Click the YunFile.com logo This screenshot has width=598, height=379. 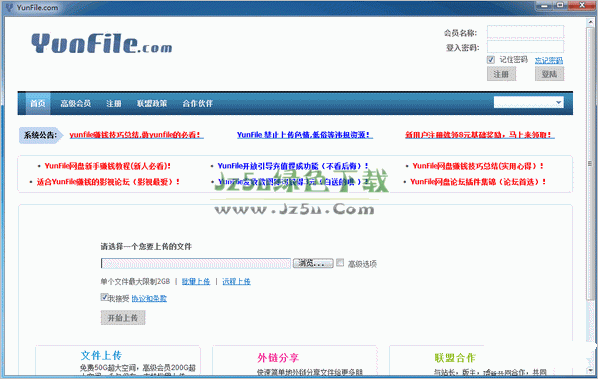(x=101, y=43)
